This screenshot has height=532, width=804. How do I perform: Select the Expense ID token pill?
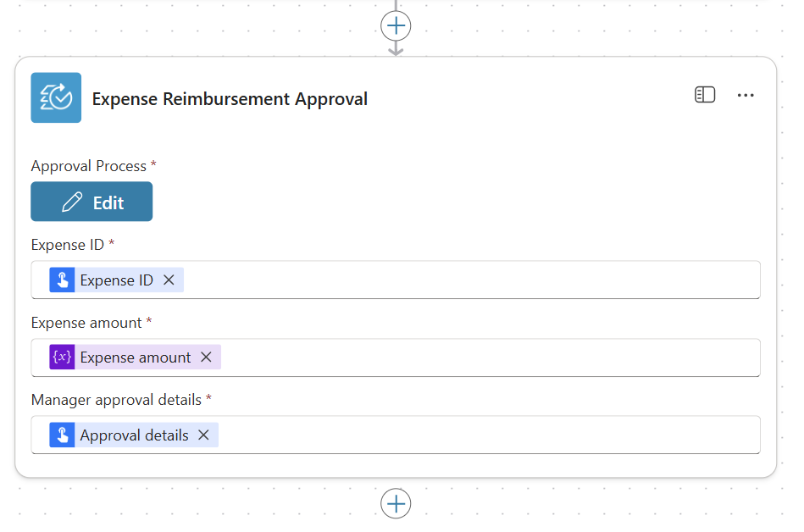117,280
